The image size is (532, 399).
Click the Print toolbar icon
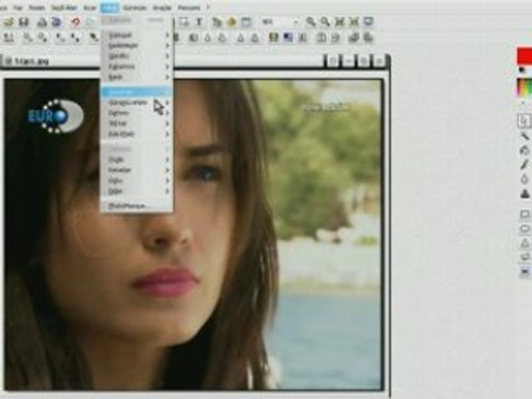coord(42,22)
